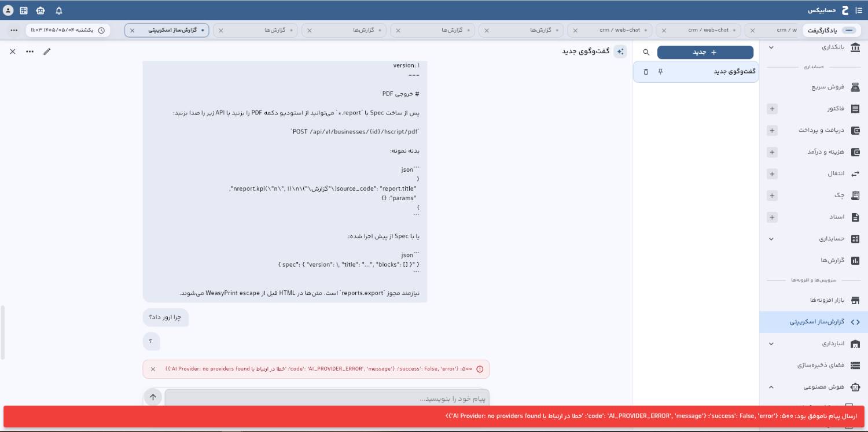The image size is (868, 432).
Task: Open notifications bell icon
Action: tap(59, 10)
